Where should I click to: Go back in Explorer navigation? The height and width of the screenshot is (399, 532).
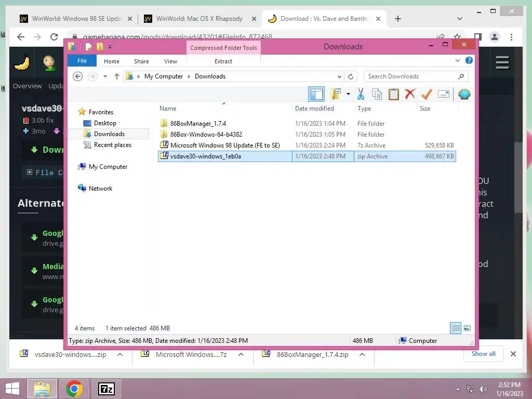78,76
